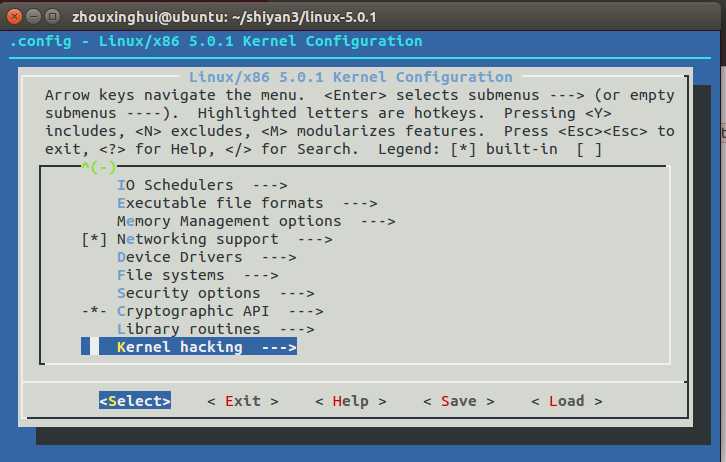Expand arrow after Device Drivers

click(279, 258)
